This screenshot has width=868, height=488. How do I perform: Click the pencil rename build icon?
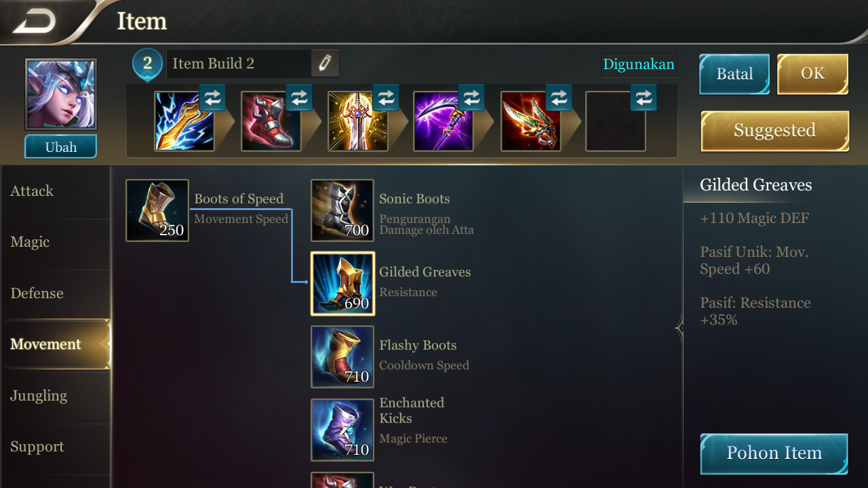[325, 64]
